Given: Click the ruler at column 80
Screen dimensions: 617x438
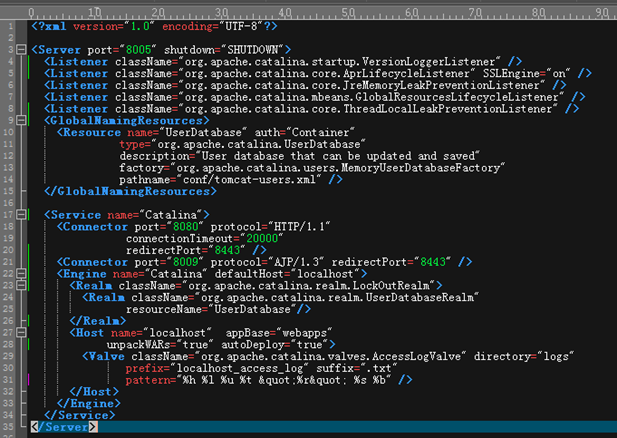Looking at the screenshot, I should (539, 14).
